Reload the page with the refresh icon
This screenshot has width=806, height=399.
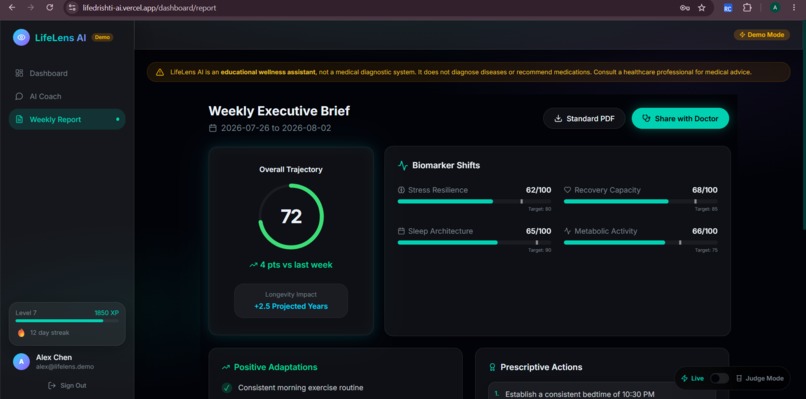click(49, 8)
